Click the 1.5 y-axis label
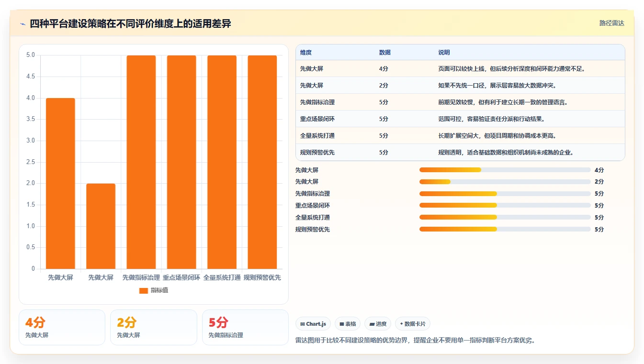Image resolution: width=644 pixels, height=364 pixels. (x=31, y=205)
